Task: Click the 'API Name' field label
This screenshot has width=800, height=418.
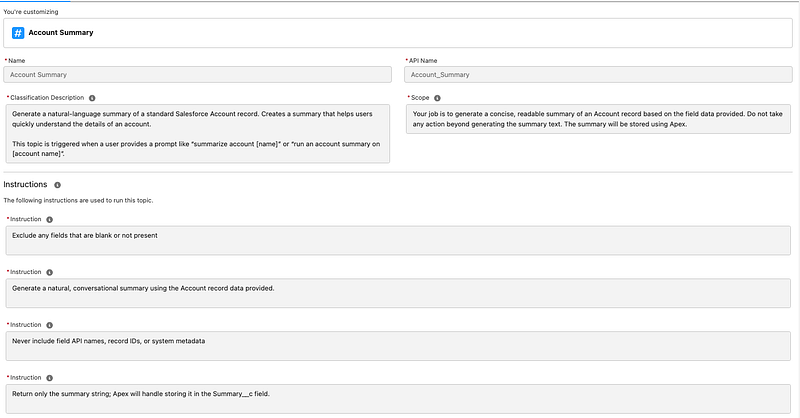Action: point(423,61)
